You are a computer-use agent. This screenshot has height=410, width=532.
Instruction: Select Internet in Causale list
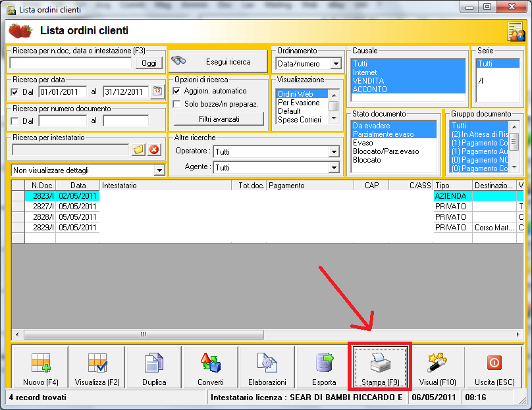408,72
